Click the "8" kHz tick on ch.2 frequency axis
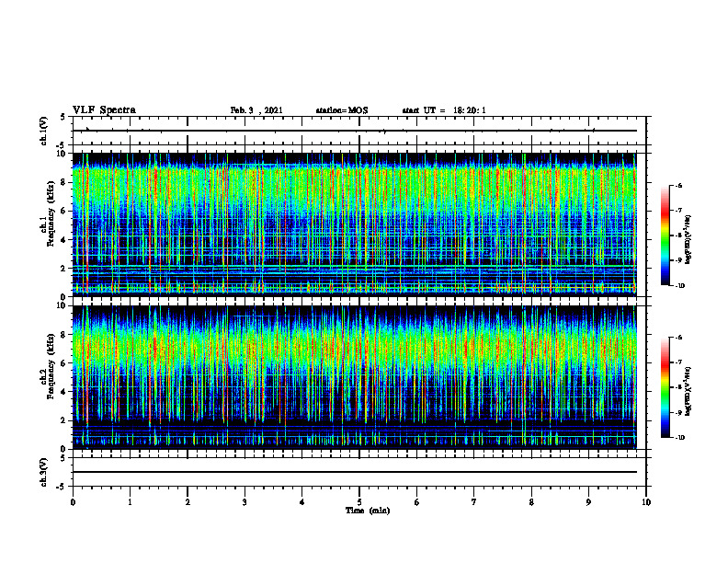Screen dimensions: 728x563 [x=64, y=335]
